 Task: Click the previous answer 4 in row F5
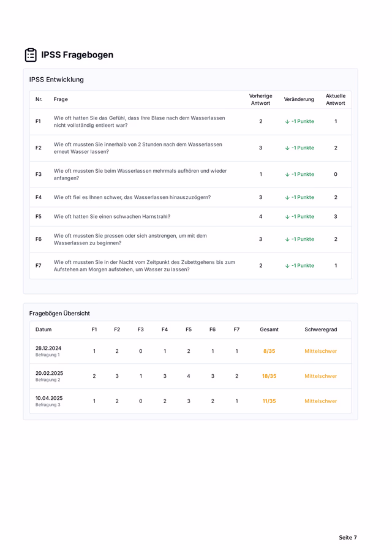[260, 216]
